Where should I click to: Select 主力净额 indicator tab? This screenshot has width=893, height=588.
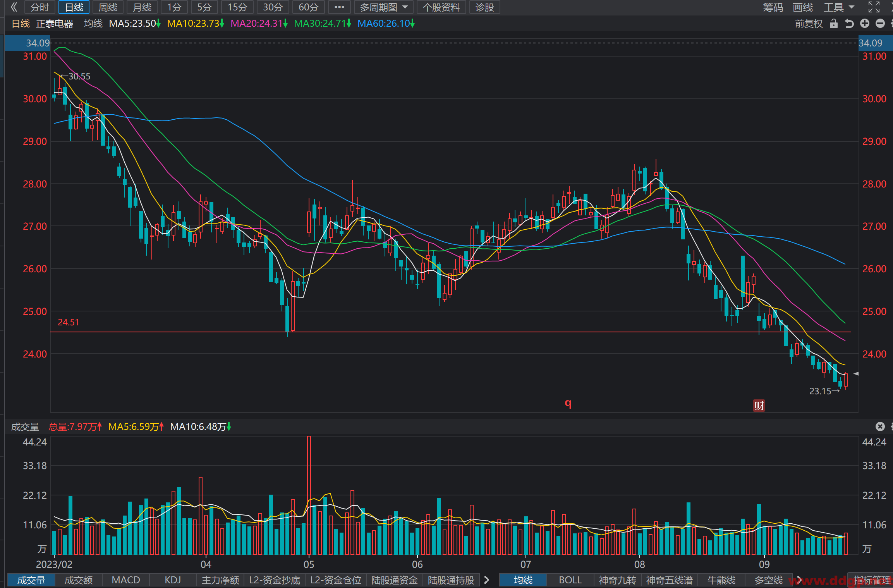click(x=220, y=580)
